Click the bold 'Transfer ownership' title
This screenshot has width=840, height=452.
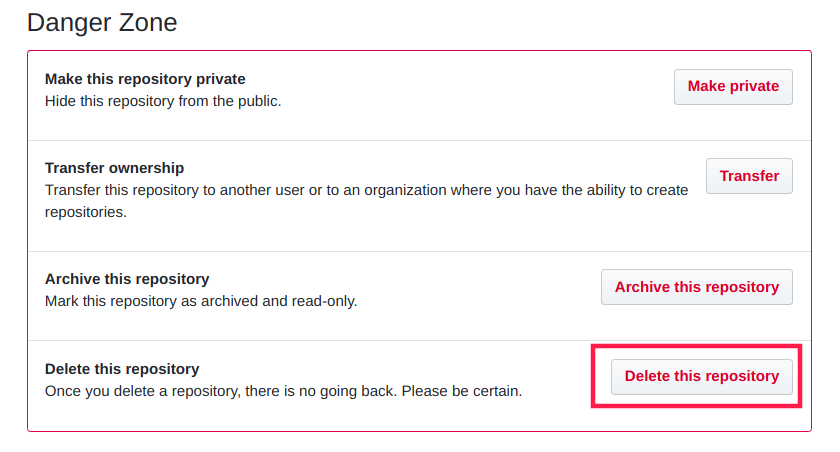click(x=115, y=168)
